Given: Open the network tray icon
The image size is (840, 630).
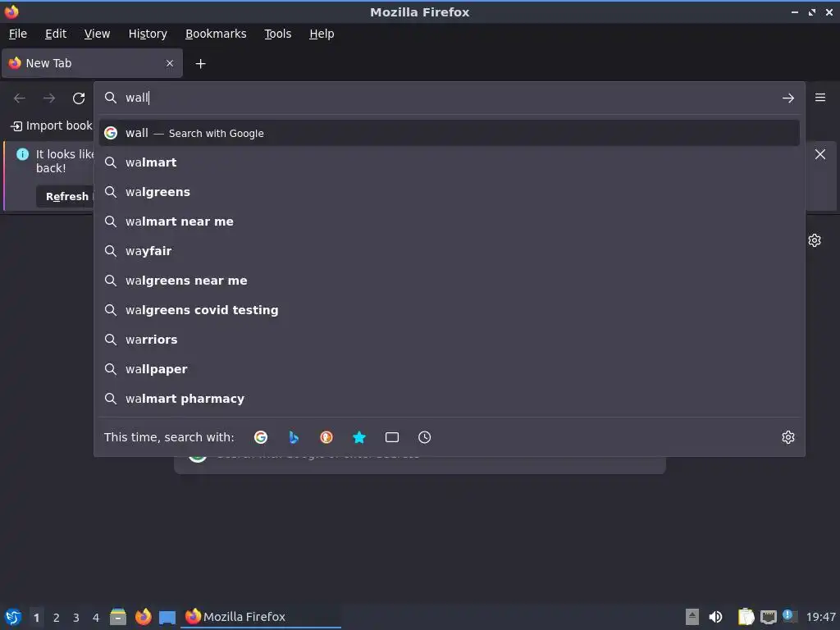Looking at the screenshot, I should (768, 617).
